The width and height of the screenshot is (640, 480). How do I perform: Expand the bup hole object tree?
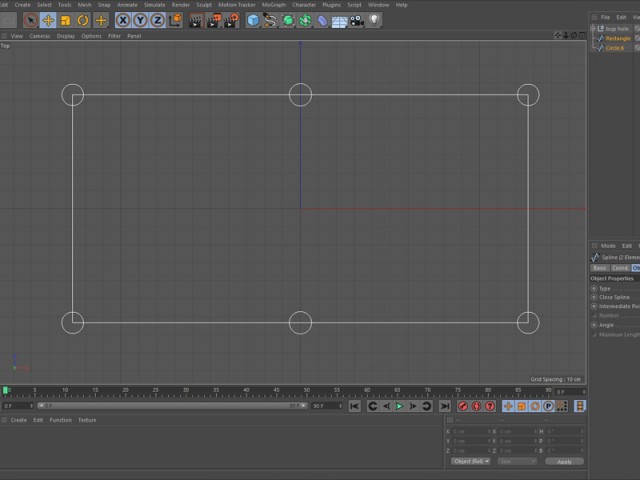point(593,29)
